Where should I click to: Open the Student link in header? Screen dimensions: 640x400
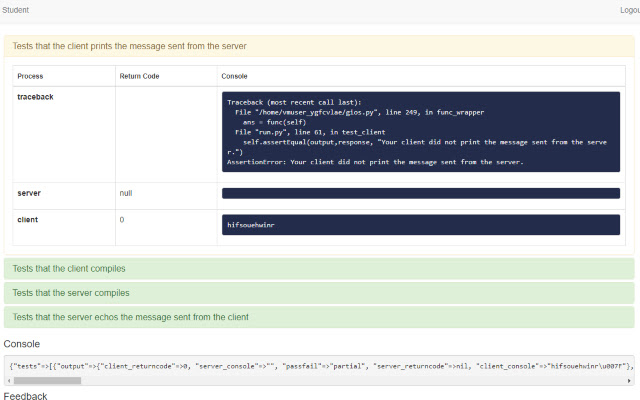point(15,10)
